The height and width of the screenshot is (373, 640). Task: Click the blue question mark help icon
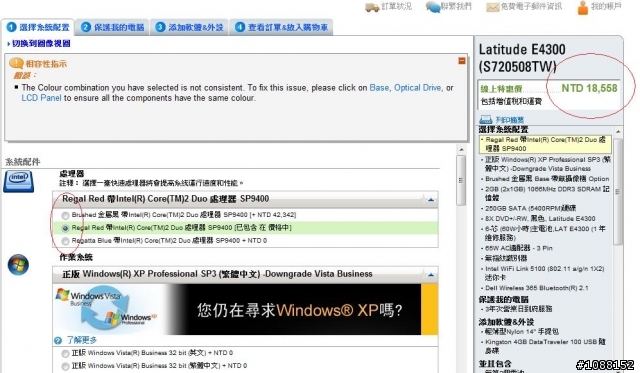tap(58, 340)
